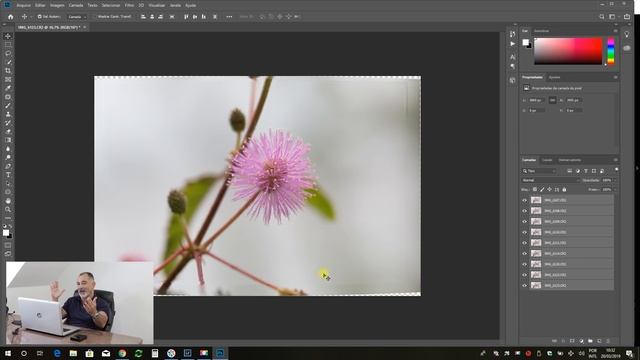This screenshot has height=360, width=640.
Task: Open the Normal blend mode dropdown
Action: click(x=551, y=180)
